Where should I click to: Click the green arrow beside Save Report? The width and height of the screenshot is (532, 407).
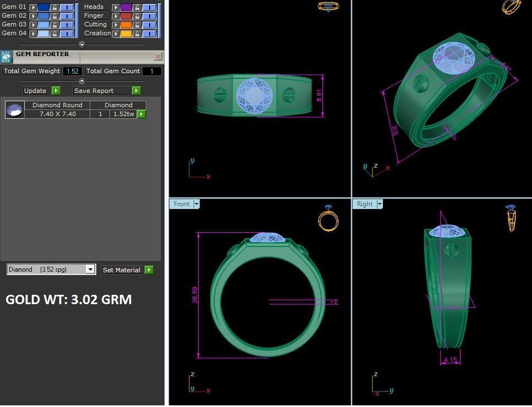[x=136, y=91]
